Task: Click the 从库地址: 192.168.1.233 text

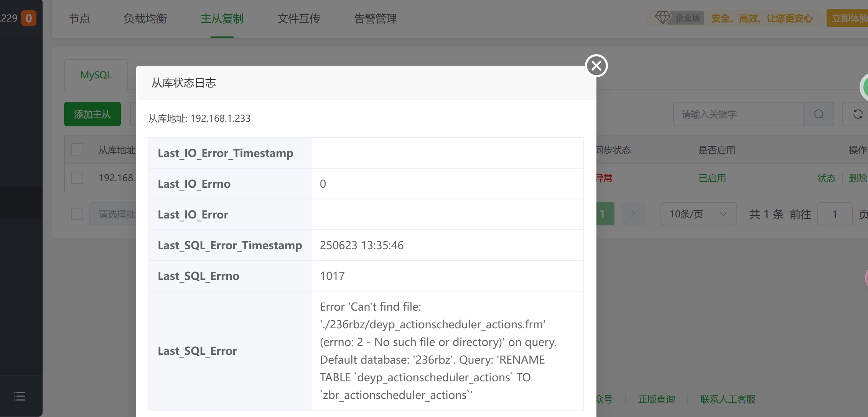Action: [x=199, y=118]
